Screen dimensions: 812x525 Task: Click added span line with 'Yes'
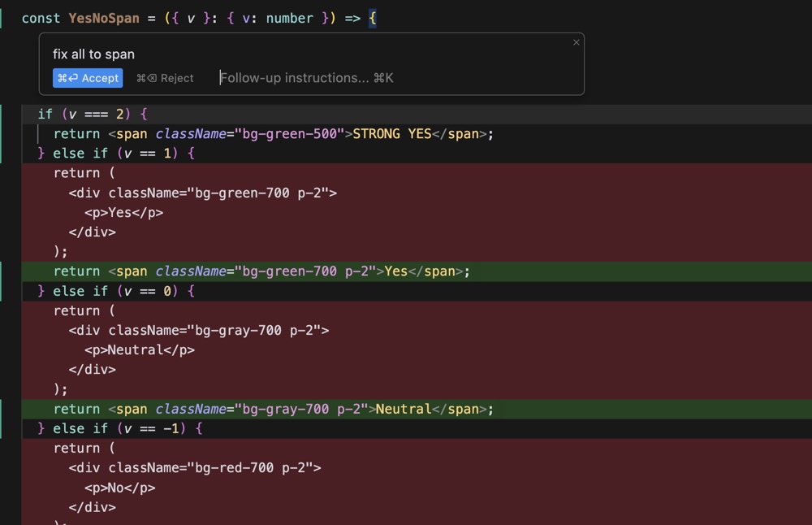pos(261,271)
